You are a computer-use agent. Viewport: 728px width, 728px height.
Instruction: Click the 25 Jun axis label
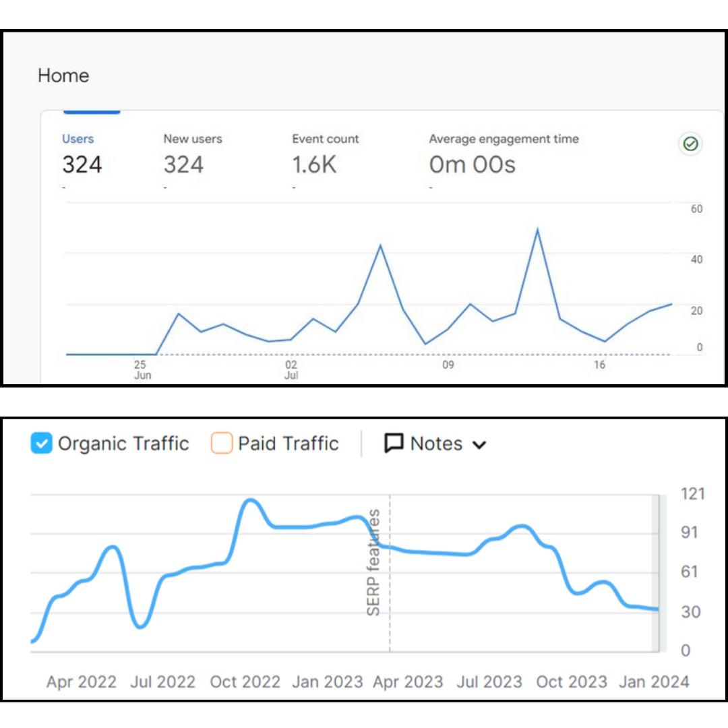(x=142, y=370)
